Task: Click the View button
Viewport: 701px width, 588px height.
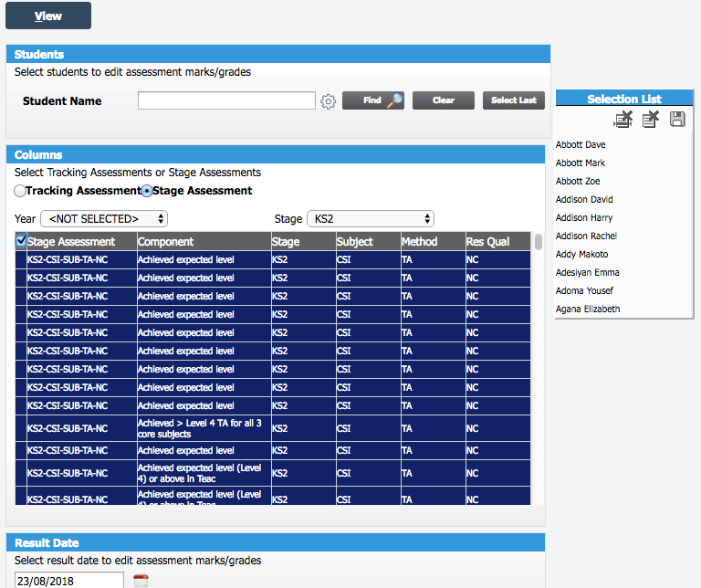Action: (48, 16)
